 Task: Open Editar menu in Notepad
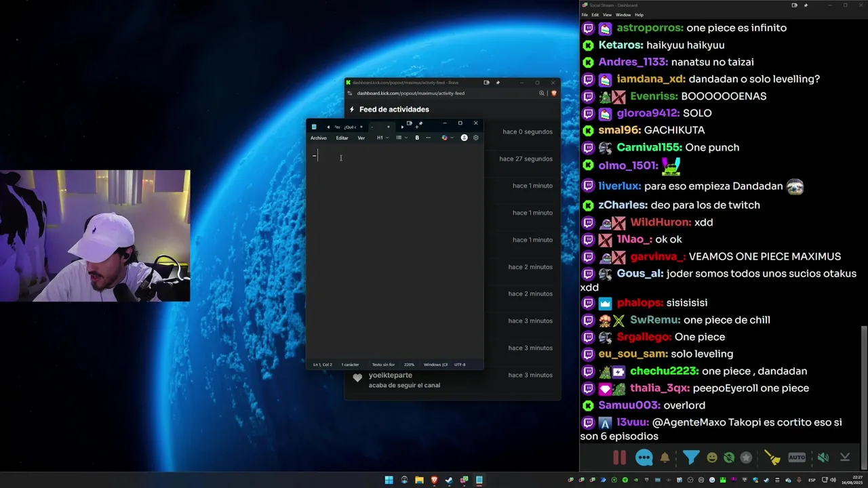point(342,138)
